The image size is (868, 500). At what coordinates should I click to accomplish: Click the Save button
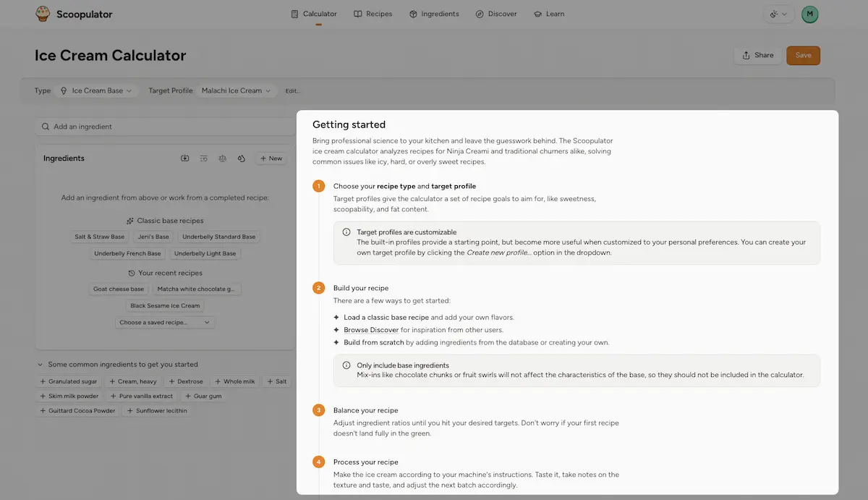click(x=803, y=55)
